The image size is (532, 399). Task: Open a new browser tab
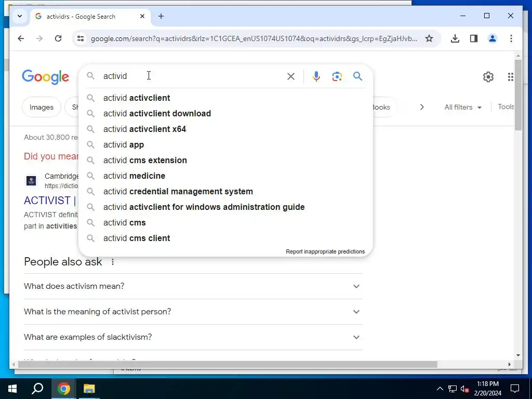click(161, 16)
